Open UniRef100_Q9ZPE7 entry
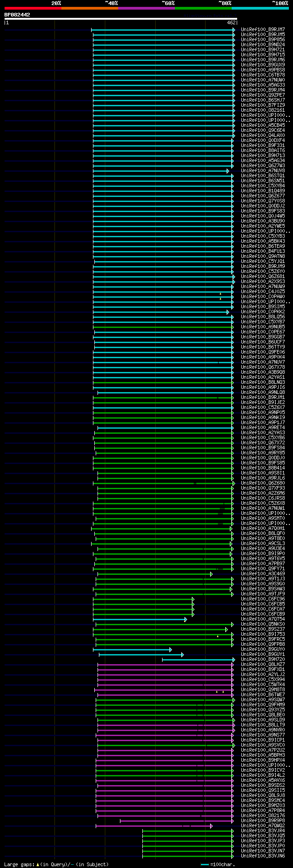The height and width of the screenshot is (868, 293). (263, 95)
